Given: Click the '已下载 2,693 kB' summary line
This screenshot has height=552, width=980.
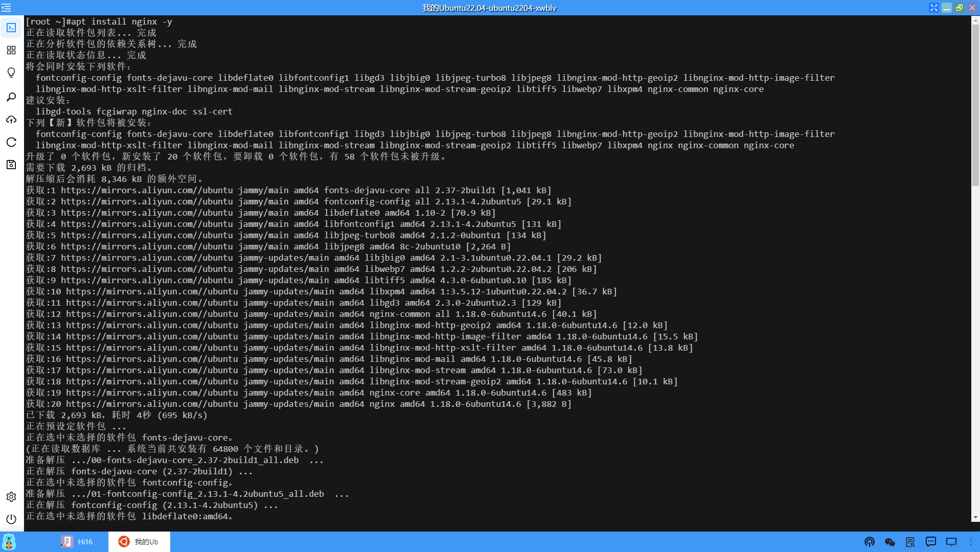Looking at the screenshot, I should pyautogui.click(x=117, y=415).
